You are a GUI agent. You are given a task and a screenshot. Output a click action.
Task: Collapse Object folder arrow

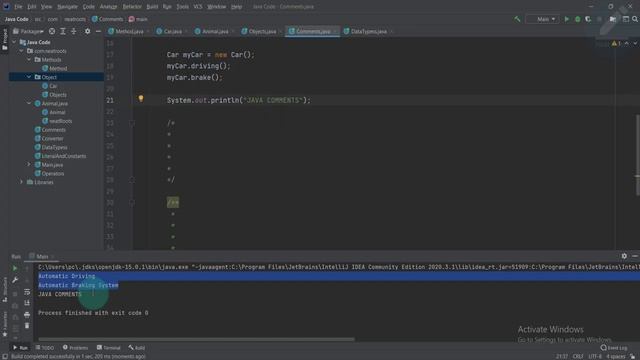[x=29, y=77]
